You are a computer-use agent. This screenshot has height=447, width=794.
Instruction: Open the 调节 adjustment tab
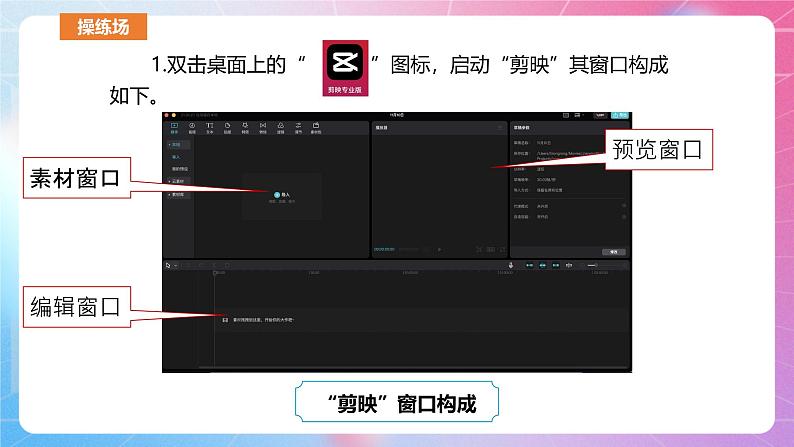pos(298,128)
